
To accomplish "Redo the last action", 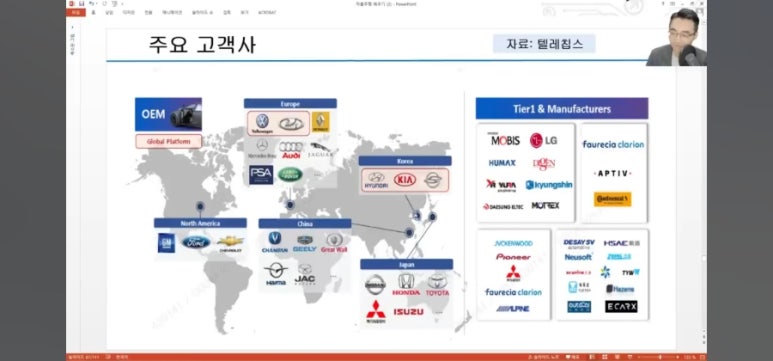I will click(x=104, y=3).
